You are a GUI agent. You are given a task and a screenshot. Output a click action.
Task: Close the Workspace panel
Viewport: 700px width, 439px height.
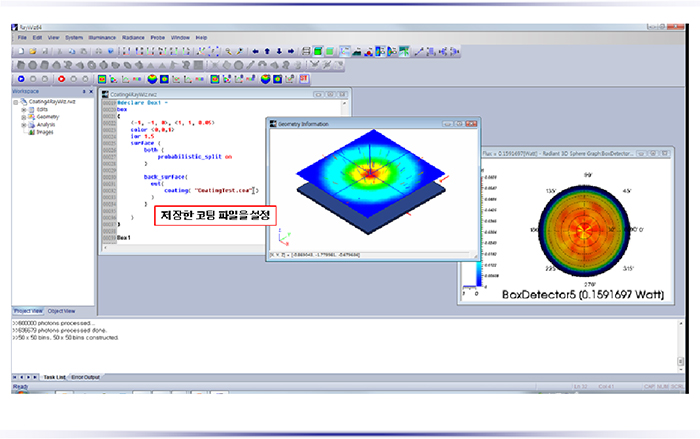(x=92, y=91)
